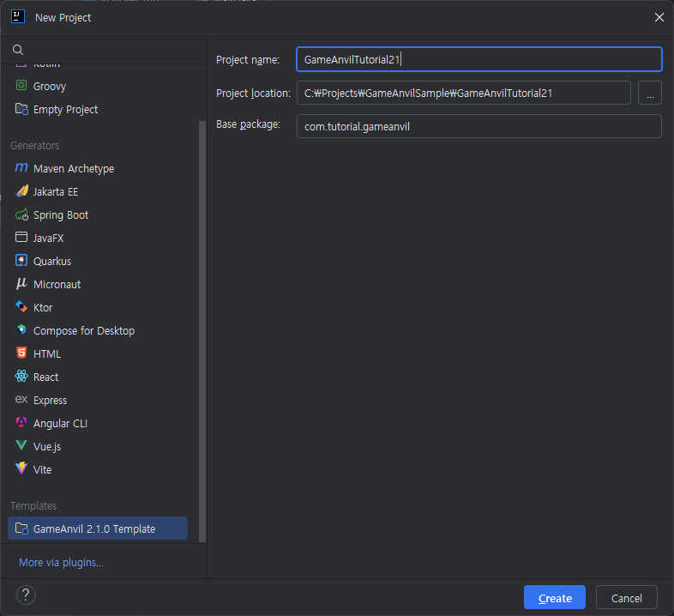Select the Vue.js logo icon
Image resolution: width=674 pixels, height=616 pixels.
point(21,447)
